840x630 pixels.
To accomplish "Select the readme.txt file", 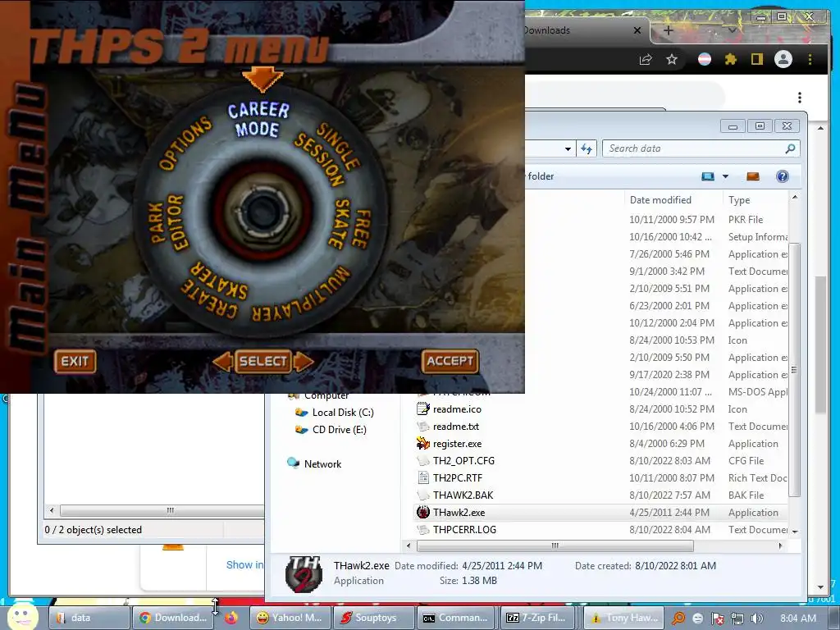I will coord(448,427).
